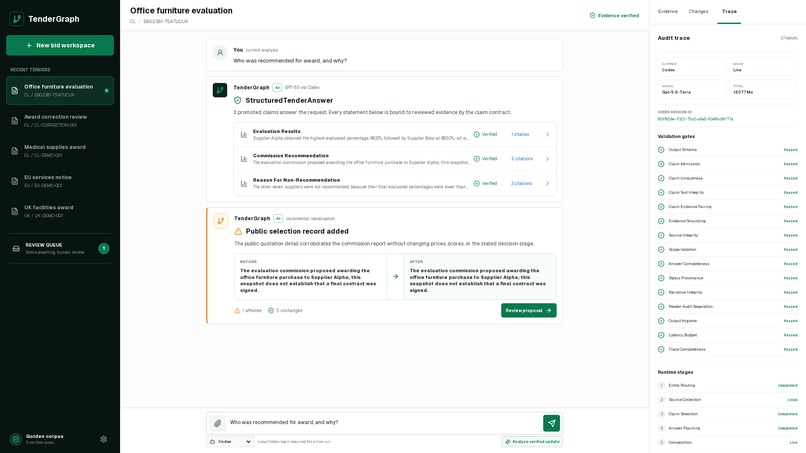Click the Output Schema check icon
Viewport: 806px width, 453px height.
point(661,150)
